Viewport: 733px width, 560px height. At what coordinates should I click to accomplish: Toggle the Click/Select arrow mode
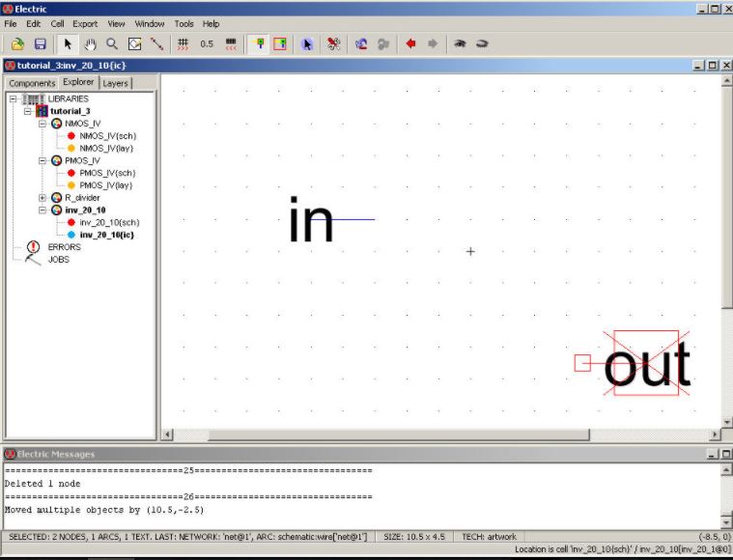pos(68,43)
